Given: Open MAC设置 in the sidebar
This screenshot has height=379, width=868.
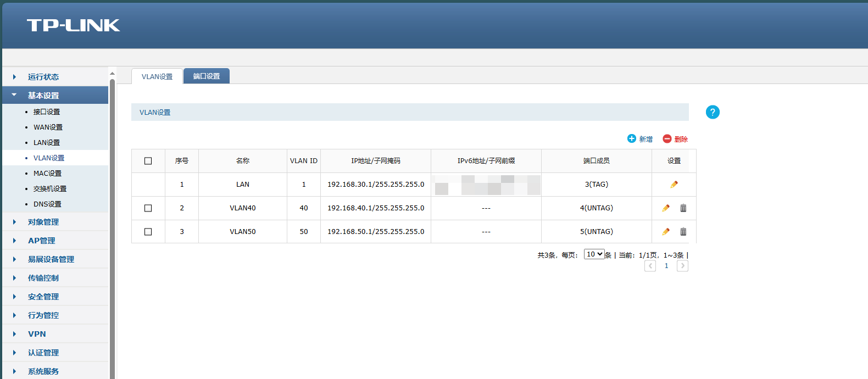Looking at the screenshot, I should [x=47, y=173].
